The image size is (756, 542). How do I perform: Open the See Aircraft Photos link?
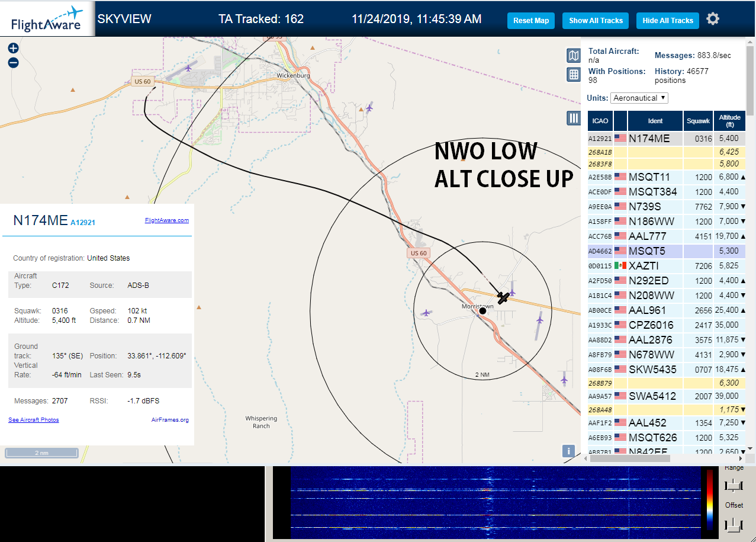click(34, 420)
